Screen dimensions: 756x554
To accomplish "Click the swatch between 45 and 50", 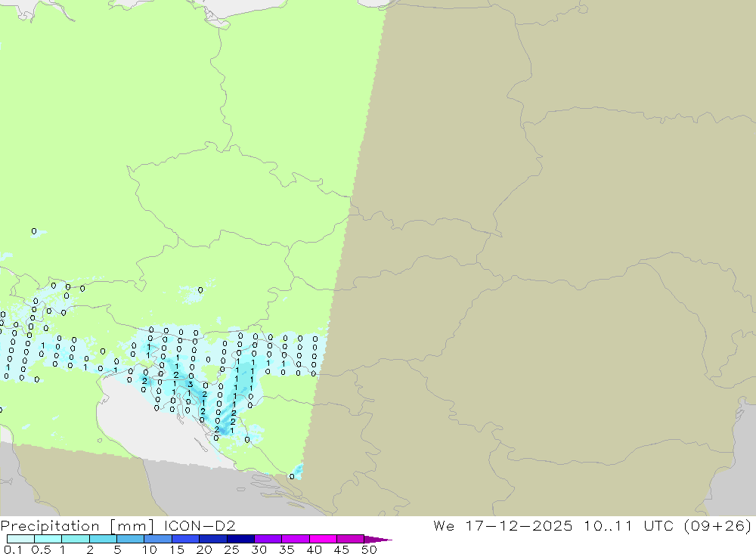I will [x=351, y=539].
